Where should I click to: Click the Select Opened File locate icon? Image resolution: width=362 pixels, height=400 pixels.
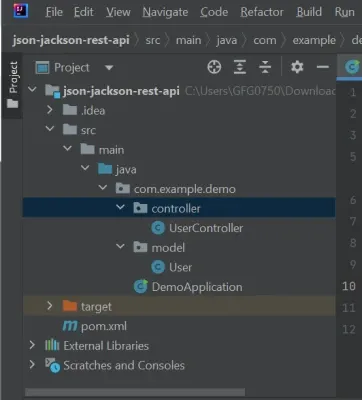click(x=214, y=67)
